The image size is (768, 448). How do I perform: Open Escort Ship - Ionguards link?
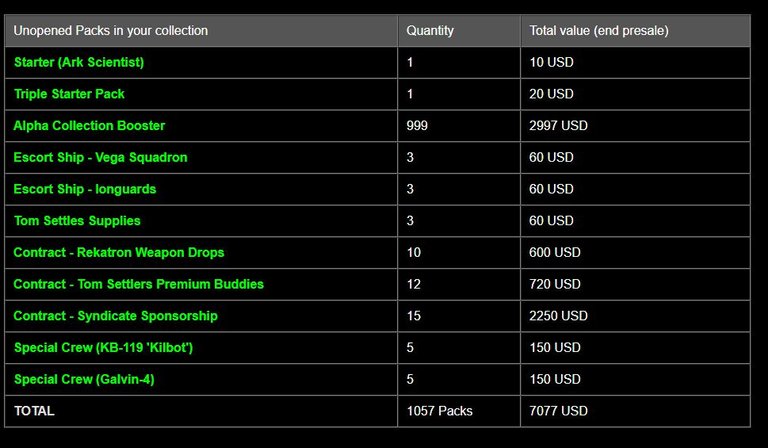point(85,189)
